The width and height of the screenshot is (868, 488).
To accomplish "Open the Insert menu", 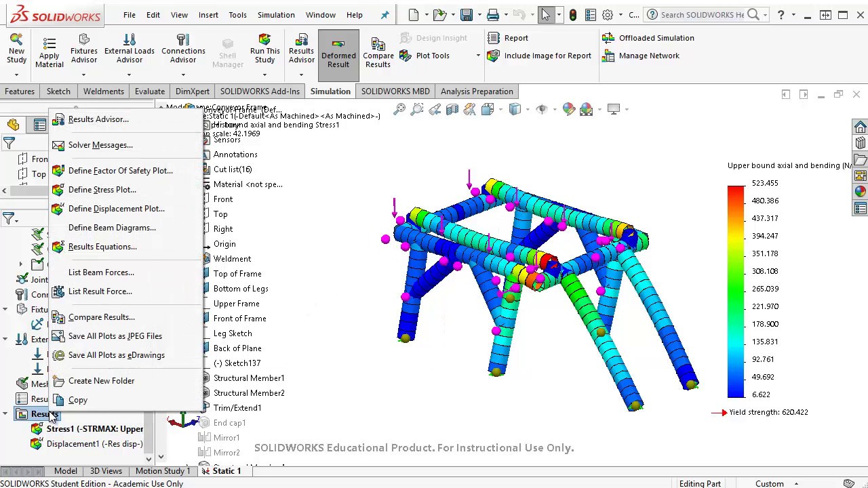I will click(208, 15).
